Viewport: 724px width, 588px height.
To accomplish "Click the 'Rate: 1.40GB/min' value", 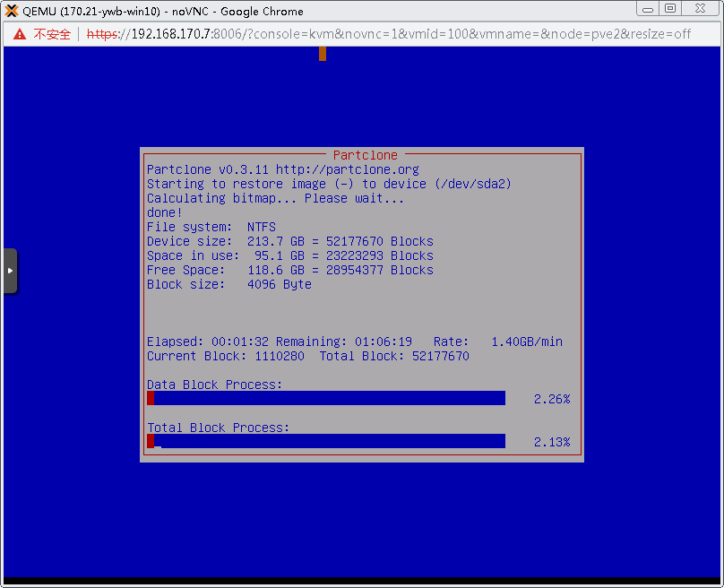I will [x=498, y=342].
